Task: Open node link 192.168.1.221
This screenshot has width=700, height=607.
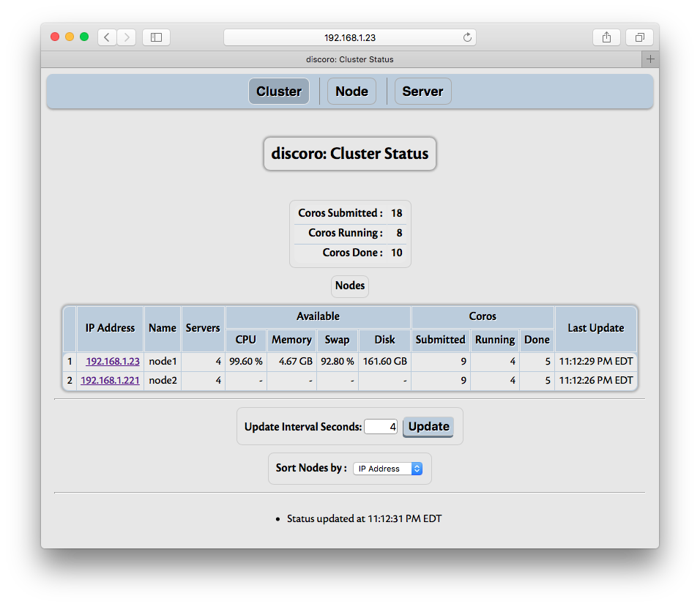Action: tap(111, 380)
